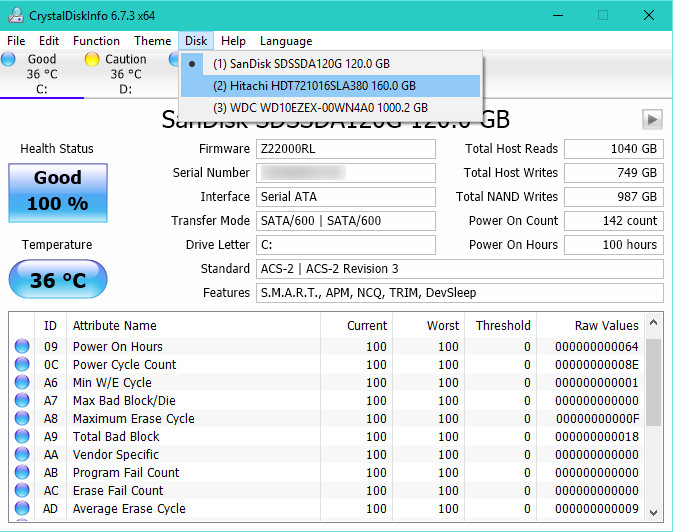Click the next disk arrow button

tap(652, 119)
